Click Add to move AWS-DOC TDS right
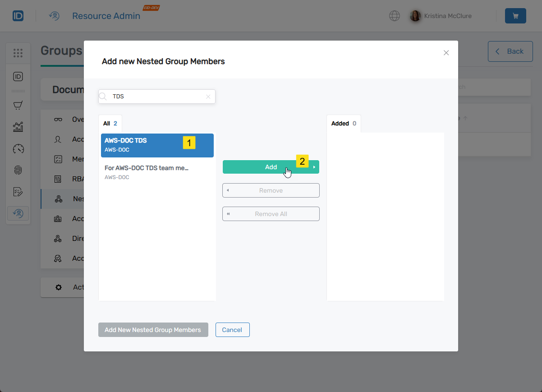This screenshot has width=542, height=392. click(x=271, y=167)
